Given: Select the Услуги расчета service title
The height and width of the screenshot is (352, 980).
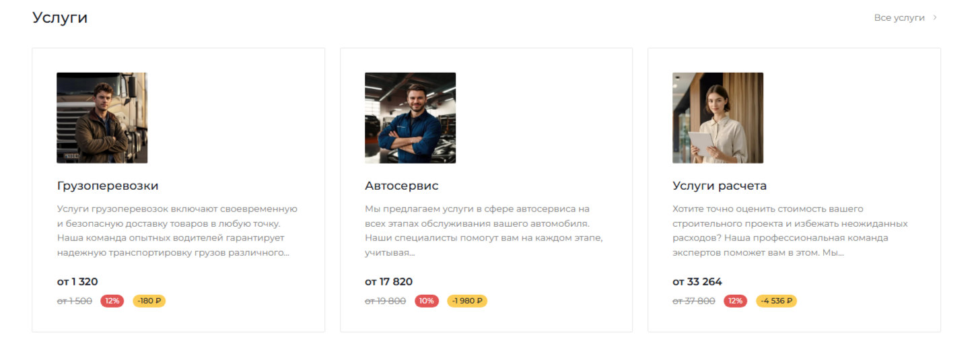Looking at the screenshot, I should point(720,186).
